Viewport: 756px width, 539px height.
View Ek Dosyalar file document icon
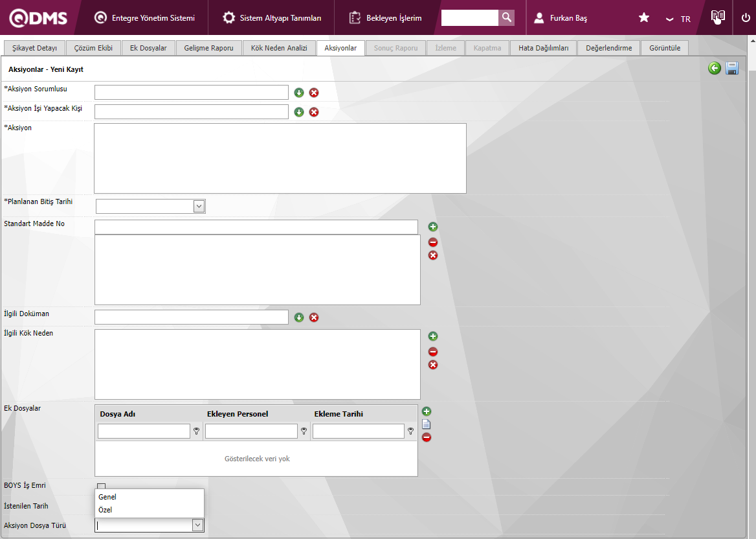426,424
